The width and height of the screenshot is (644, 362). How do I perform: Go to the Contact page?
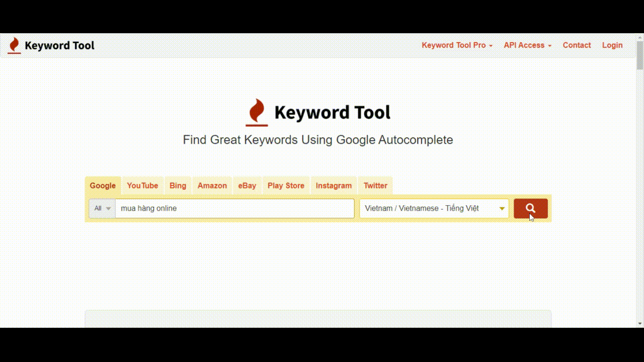click(x=577, y=45)
